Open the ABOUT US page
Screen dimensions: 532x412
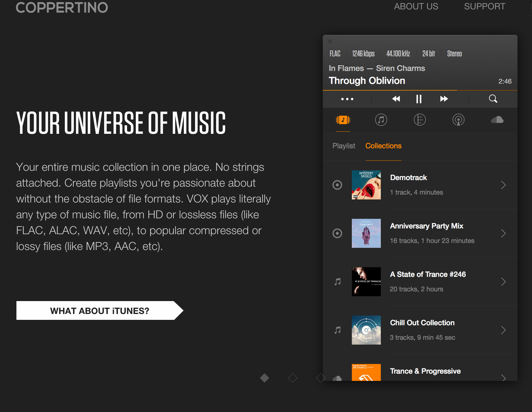click(x=416, y=6)
